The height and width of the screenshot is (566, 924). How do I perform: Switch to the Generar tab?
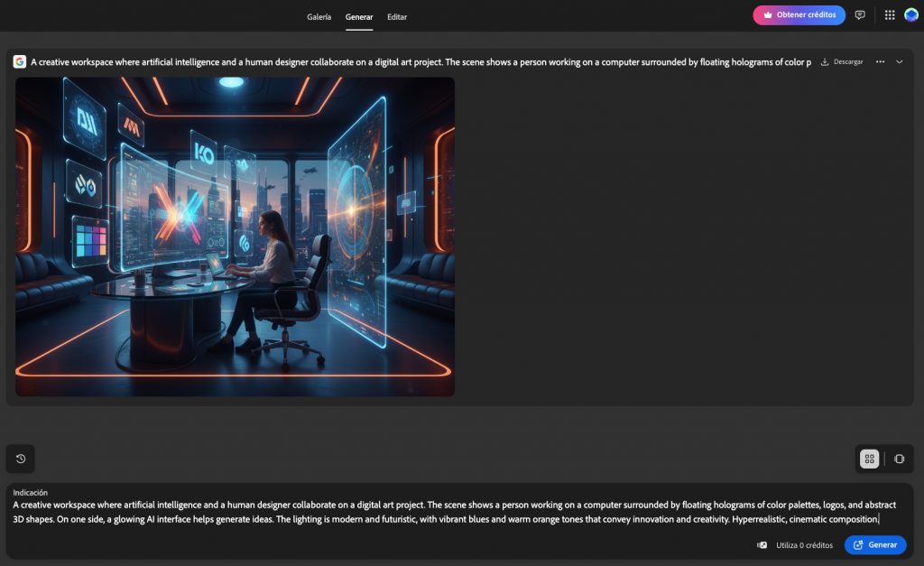point(359,16)
